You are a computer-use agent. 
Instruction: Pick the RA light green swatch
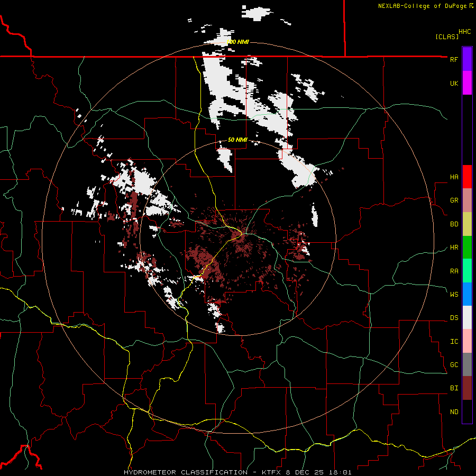[467, 271]
